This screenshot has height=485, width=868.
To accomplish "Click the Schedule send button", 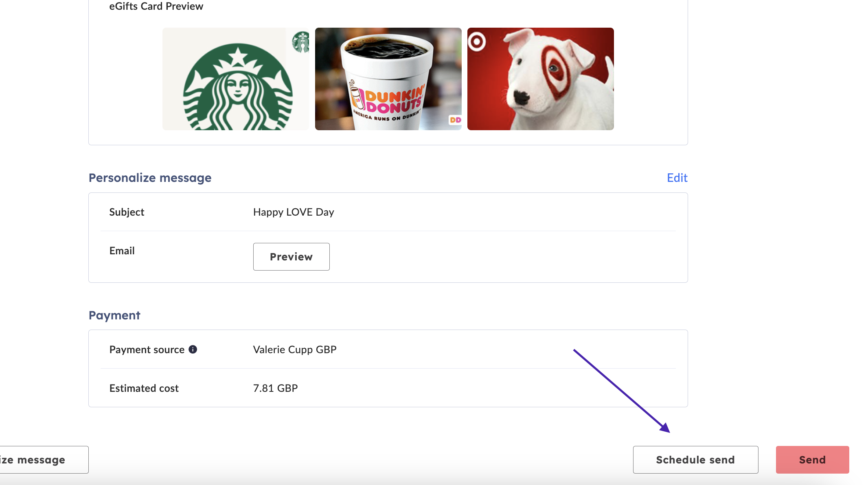I will tap(695, 460).
